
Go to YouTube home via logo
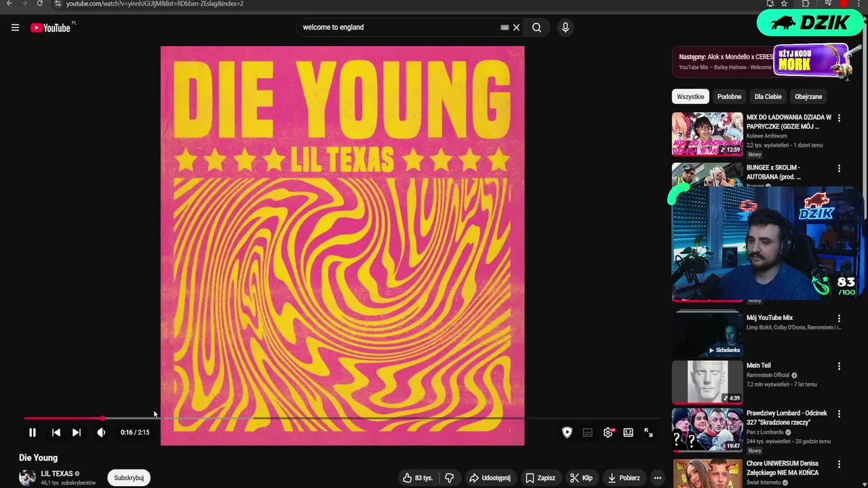50,28
